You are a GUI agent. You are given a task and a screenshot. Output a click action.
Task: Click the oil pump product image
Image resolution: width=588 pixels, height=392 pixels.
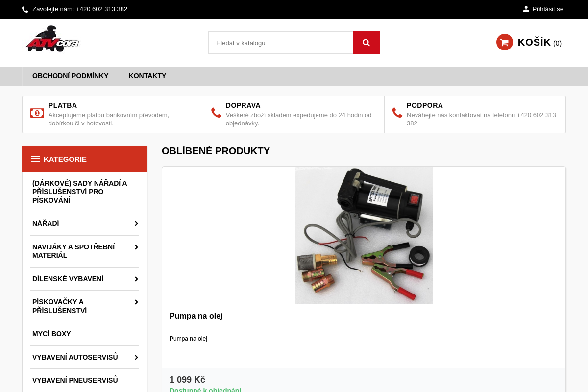tap(364, 235)
